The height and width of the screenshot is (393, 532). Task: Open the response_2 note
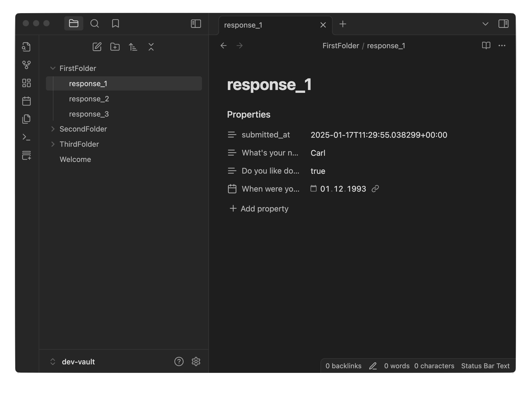coord(89,99)
